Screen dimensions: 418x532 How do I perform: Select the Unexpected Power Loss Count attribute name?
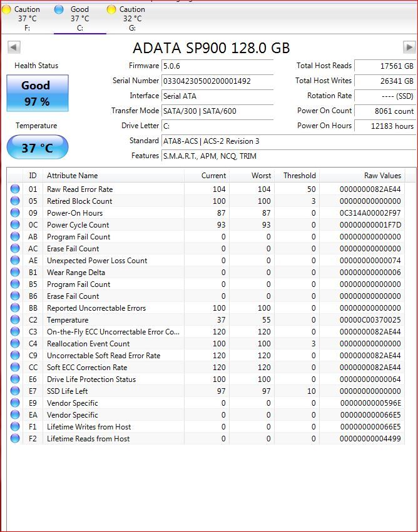(x=97, y=261)
